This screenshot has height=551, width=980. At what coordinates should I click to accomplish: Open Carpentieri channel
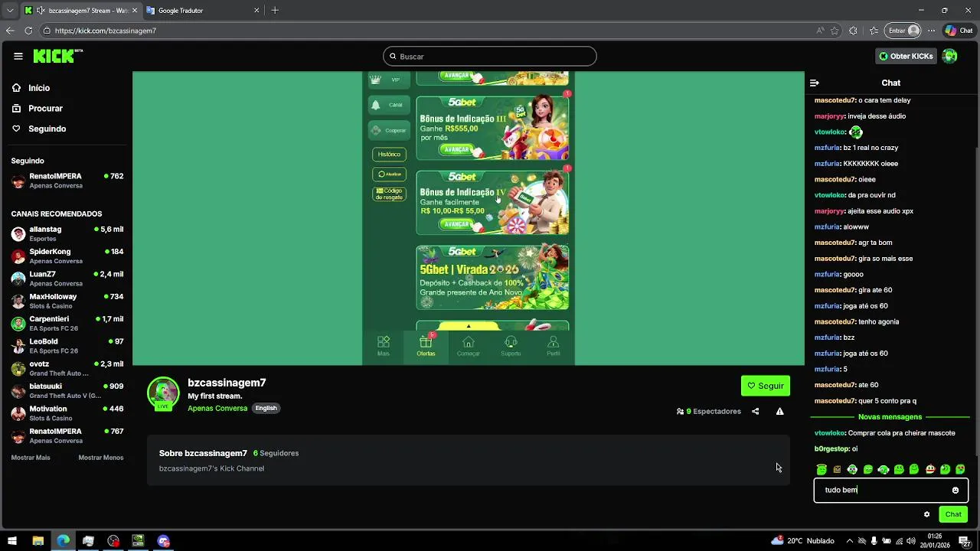click(x=67, y=323)
